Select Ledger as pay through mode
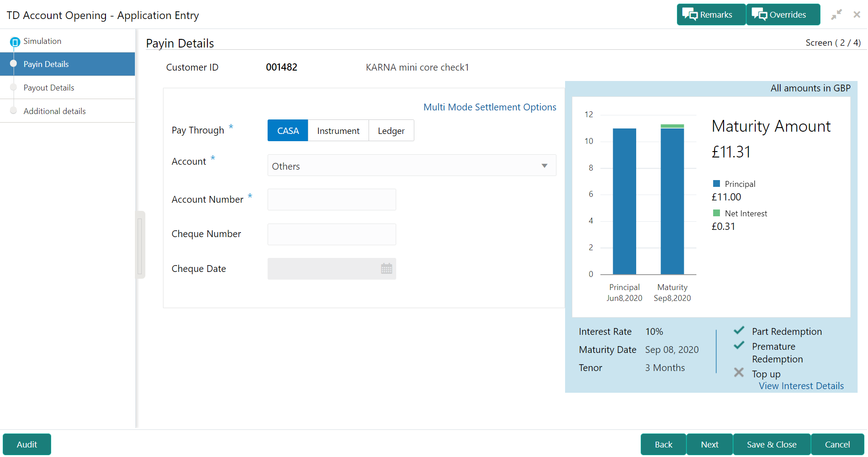The image size is (868, 457). click(x=391, y=130)
